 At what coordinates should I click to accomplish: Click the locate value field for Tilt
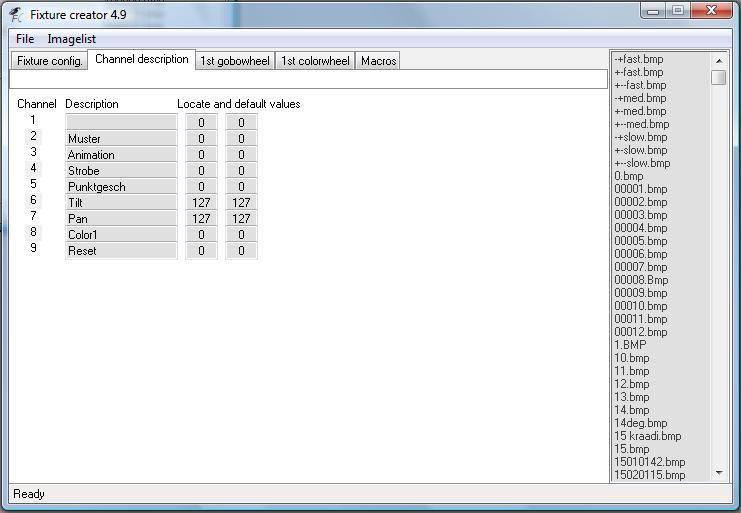[x=201, y=203]
